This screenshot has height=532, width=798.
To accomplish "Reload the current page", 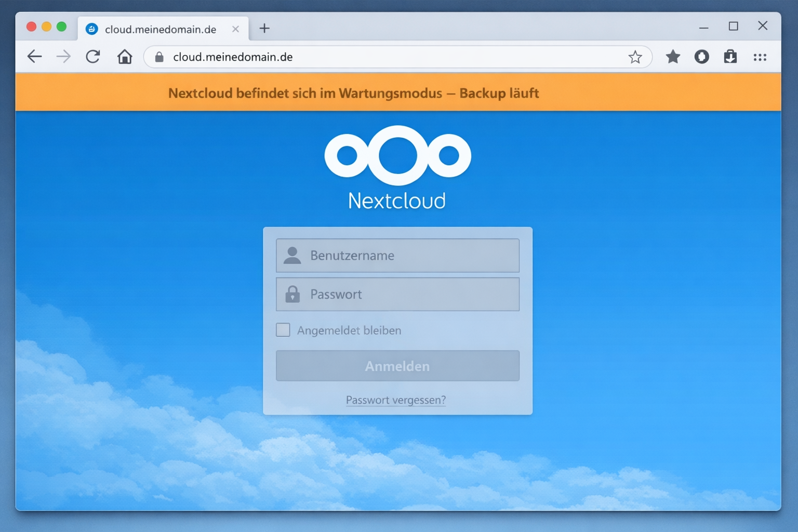I will (x=93, y=57).
